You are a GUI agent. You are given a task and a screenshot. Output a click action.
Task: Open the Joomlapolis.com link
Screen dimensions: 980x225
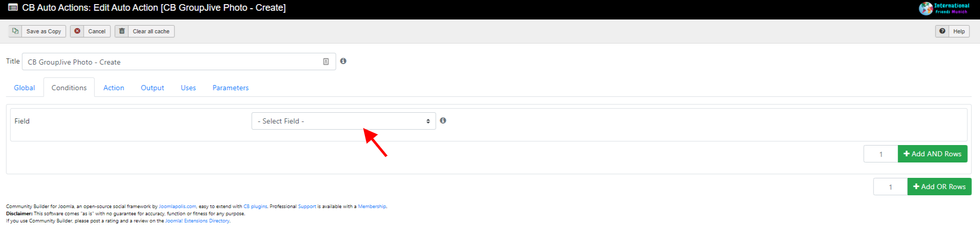(x=177, y=207)
